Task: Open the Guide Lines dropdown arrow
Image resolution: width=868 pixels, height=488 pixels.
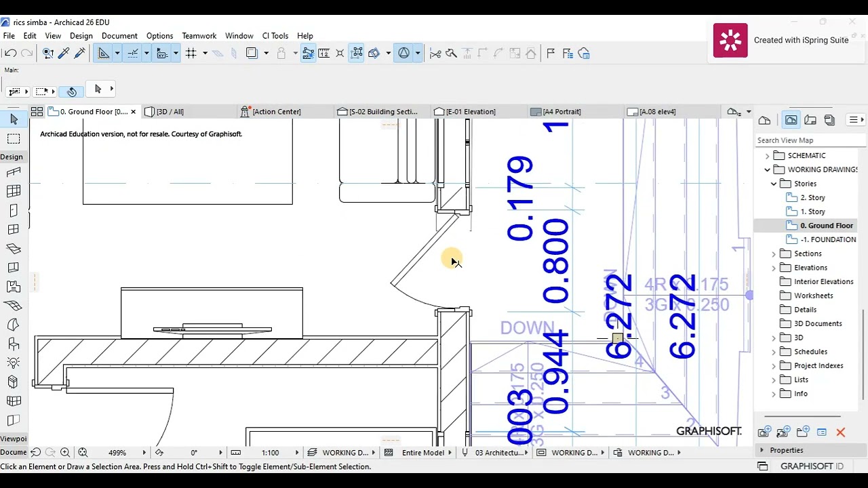Action: (x=117, y=54)
